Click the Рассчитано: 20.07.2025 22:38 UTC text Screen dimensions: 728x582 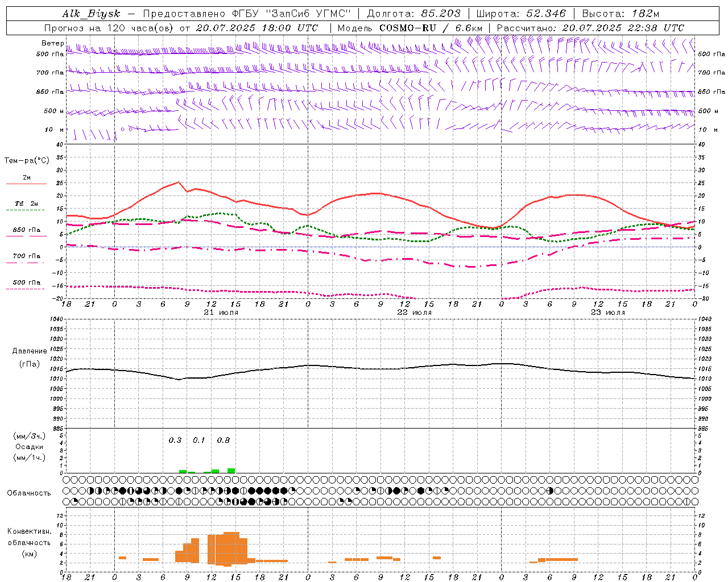pyautogui.click(x=590, y=28)
